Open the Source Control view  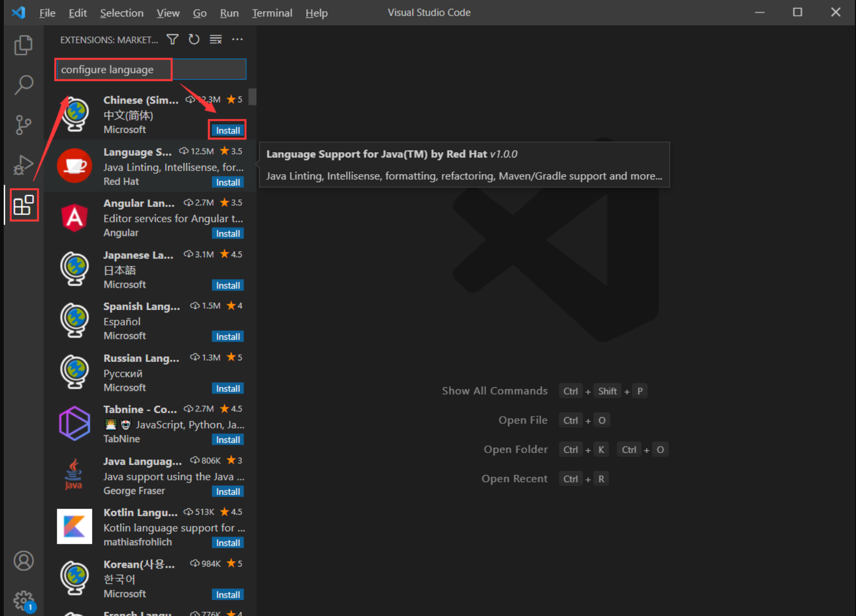(x=24, y=125)
